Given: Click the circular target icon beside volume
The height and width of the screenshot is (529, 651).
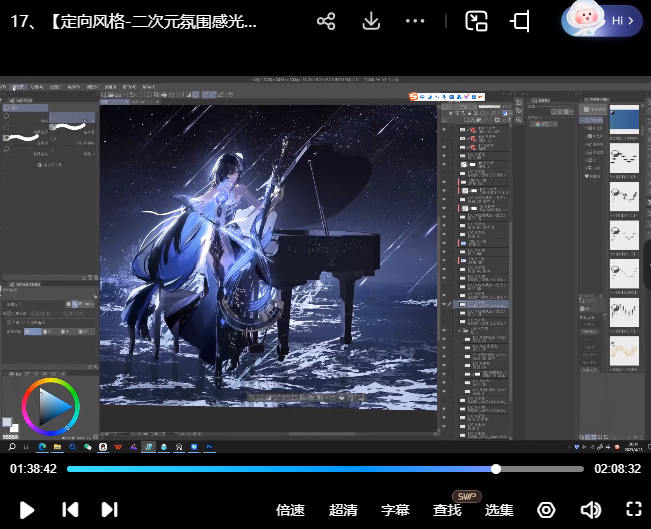Looking at the screenshot, I should coord(546,509).
